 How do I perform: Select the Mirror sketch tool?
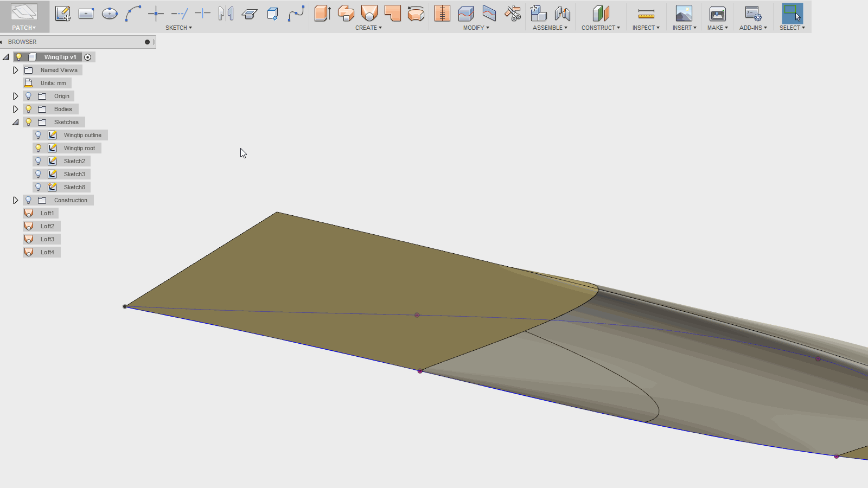tap(227, 13)
